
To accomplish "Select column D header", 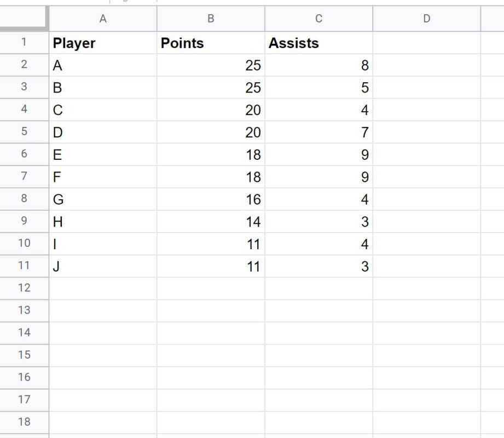I will [x=427, y=18].
